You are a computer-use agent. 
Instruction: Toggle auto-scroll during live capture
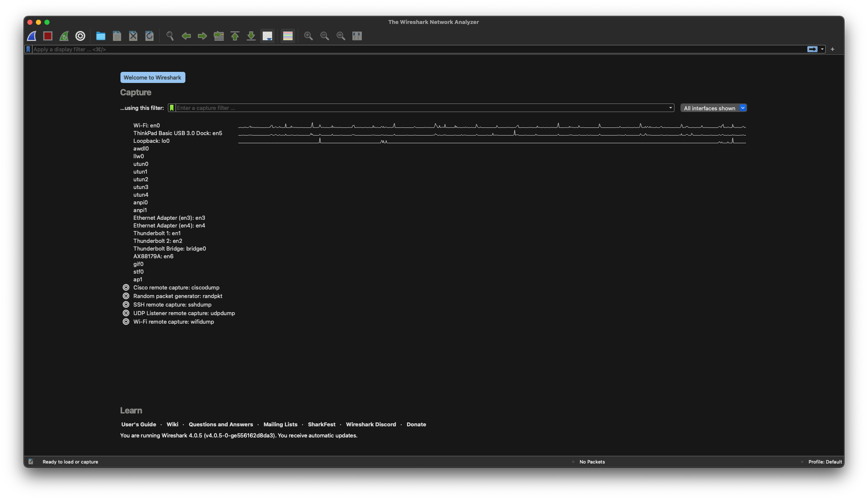click(267, 36)
